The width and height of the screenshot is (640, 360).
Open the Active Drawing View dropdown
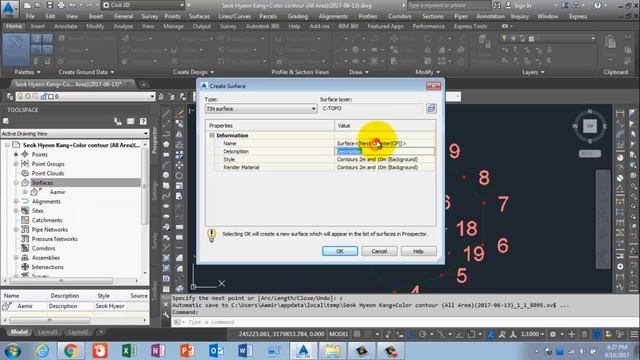[x=75, y=133]
